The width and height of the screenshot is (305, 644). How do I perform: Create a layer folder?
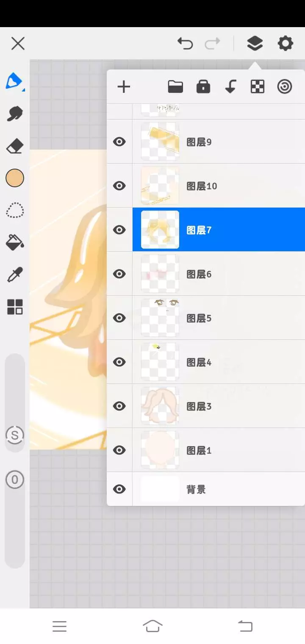(175, 87)
